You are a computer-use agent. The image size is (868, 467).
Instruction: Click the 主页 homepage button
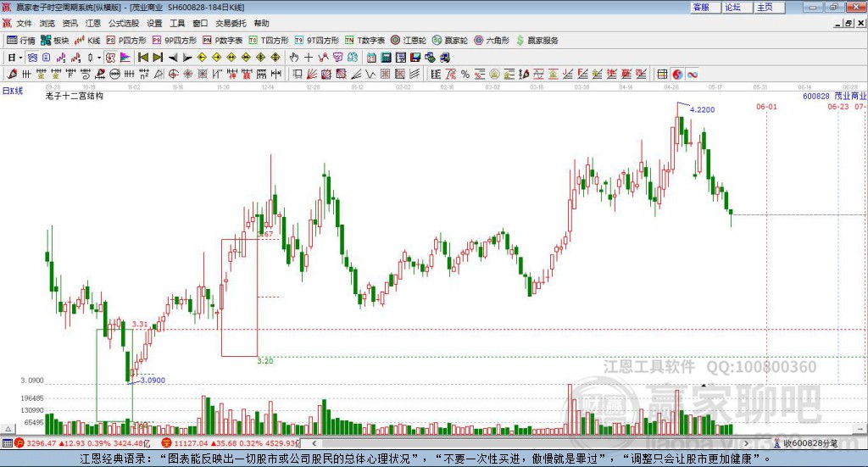[x=770, y=7]
